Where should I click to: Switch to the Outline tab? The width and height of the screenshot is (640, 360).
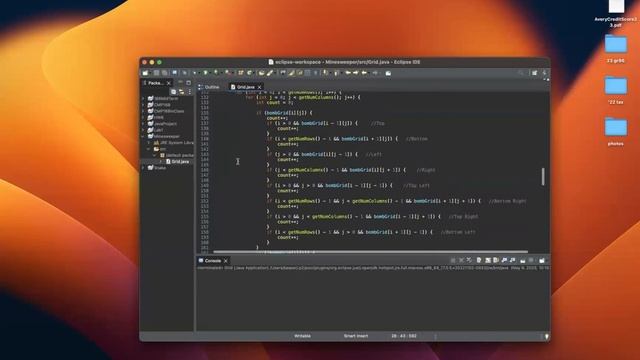tap(209, 87)
